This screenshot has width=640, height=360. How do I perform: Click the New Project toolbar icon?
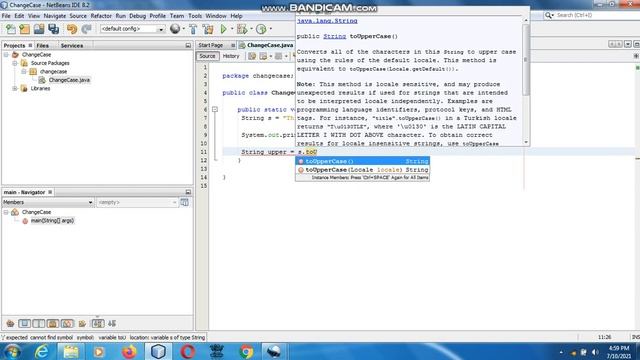[24, 29]
